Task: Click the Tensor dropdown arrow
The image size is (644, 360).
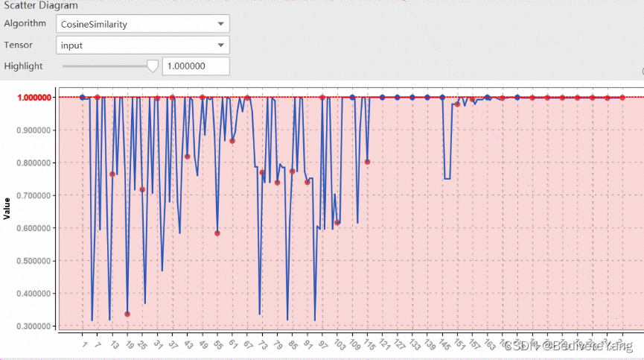Action: pos(221,45)
